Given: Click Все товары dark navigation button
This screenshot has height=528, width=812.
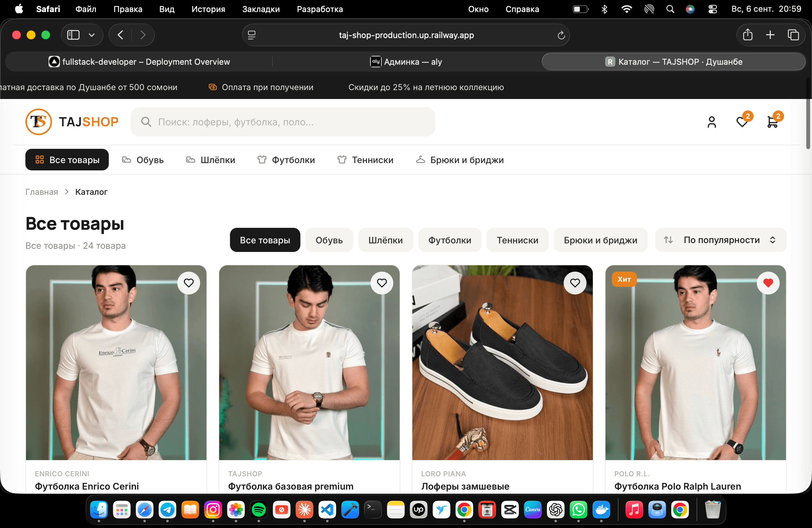Looking at the screenshot, I should tap(67, 160).
